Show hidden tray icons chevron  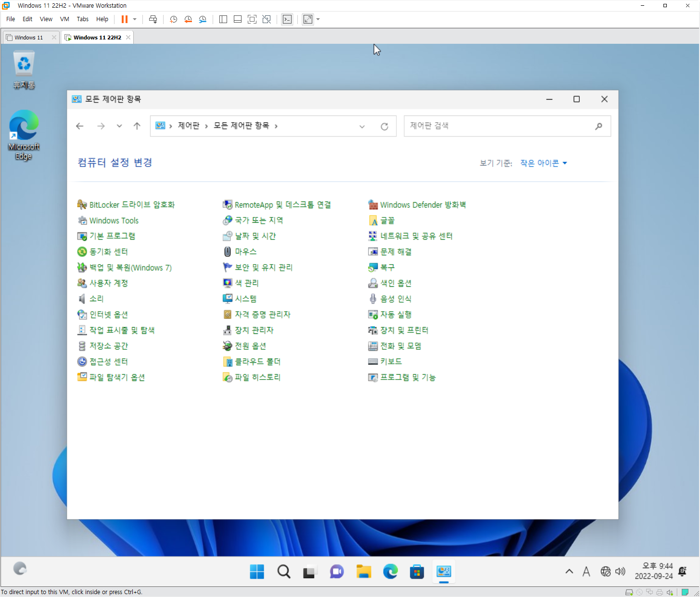[569, 572]
